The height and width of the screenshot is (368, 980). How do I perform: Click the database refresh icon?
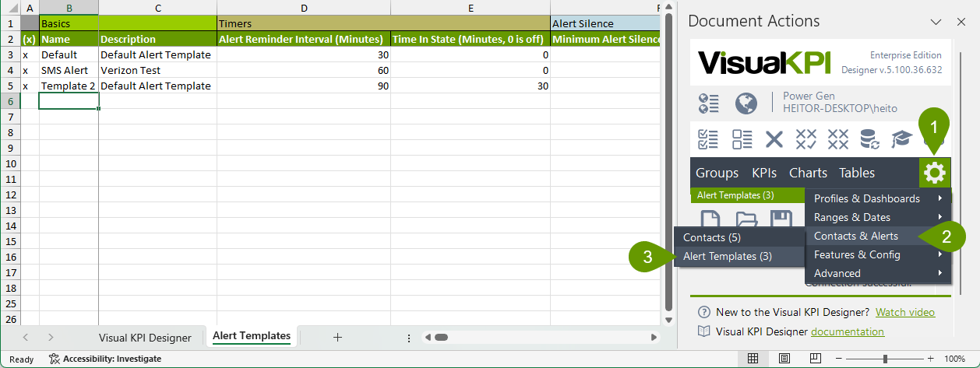click(x=869, y=139)
